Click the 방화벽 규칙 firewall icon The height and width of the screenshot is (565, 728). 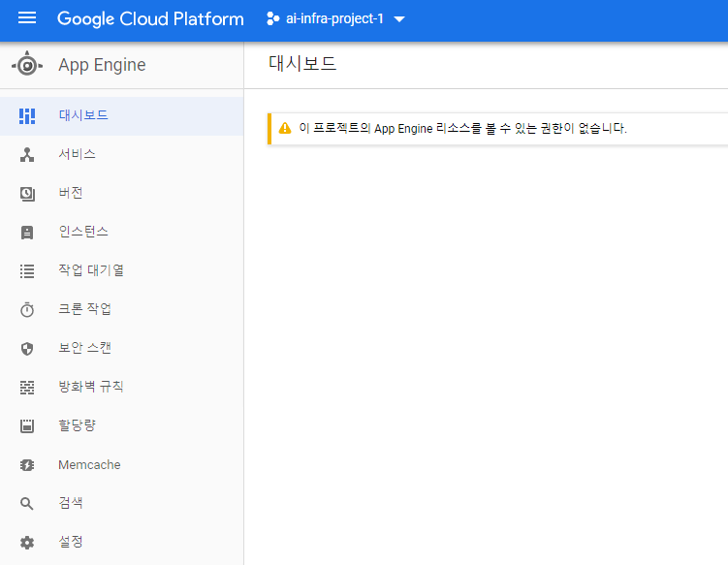pyautogui.click(x=27, y=388)
